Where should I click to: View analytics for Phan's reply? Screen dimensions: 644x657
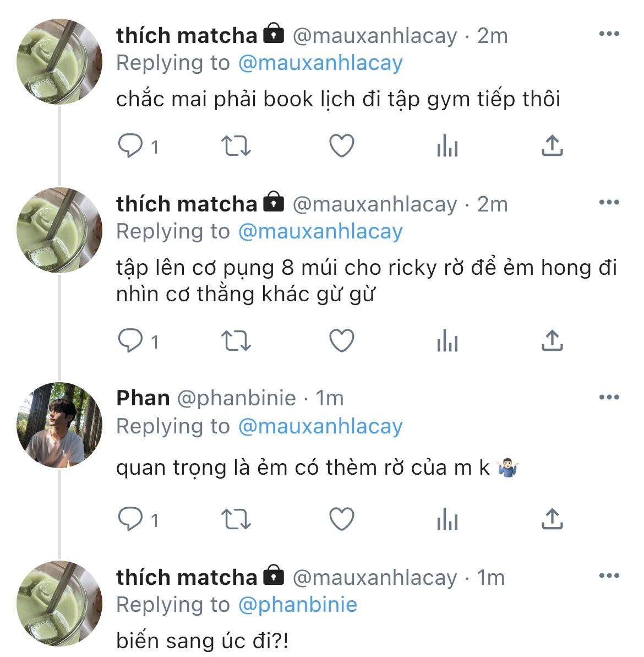point(447,519)
